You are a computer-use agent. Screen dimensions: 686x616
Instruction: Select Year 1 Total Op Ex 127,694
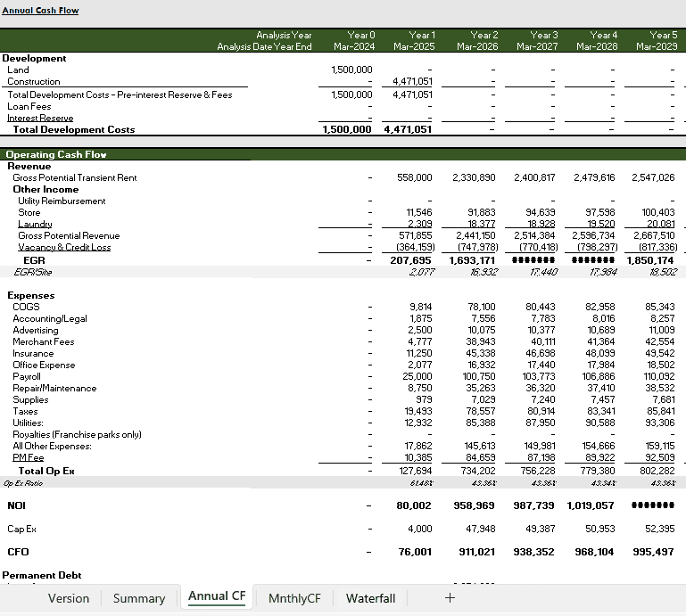click(415, 471)
